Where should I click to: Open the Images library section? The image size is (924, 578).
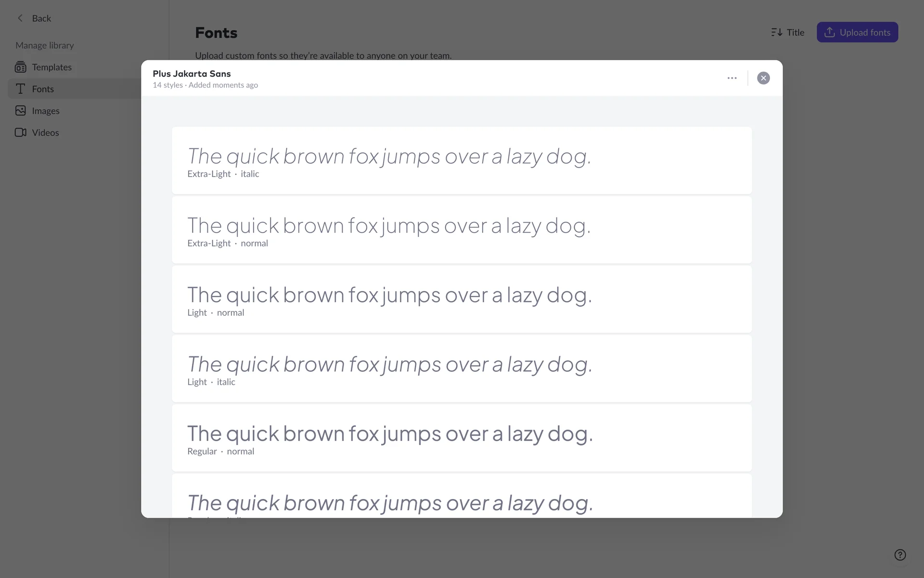coord(46,111)
